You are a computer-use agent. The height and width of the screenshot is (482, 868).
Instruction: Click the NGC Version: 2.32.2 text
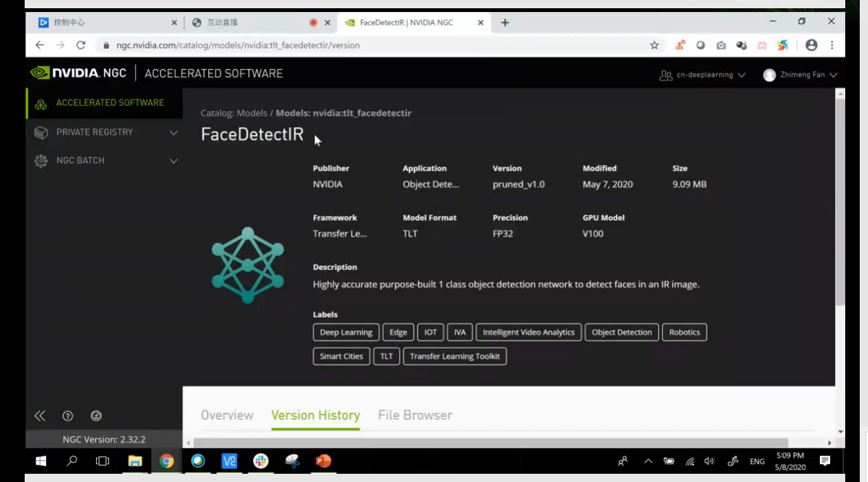pyautogui.click(x=104, y=439)
